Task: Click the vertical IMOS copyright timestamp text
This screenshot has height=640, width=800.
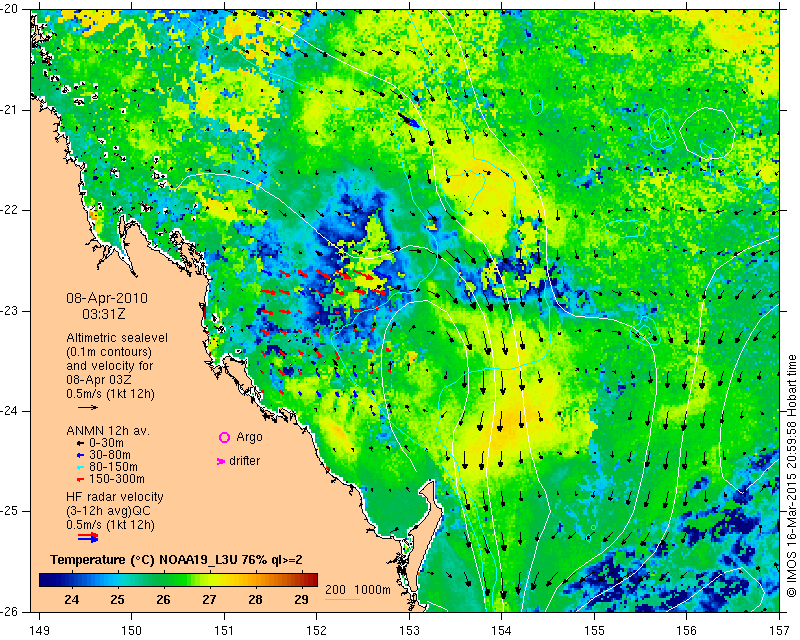Action: [791, 476]
